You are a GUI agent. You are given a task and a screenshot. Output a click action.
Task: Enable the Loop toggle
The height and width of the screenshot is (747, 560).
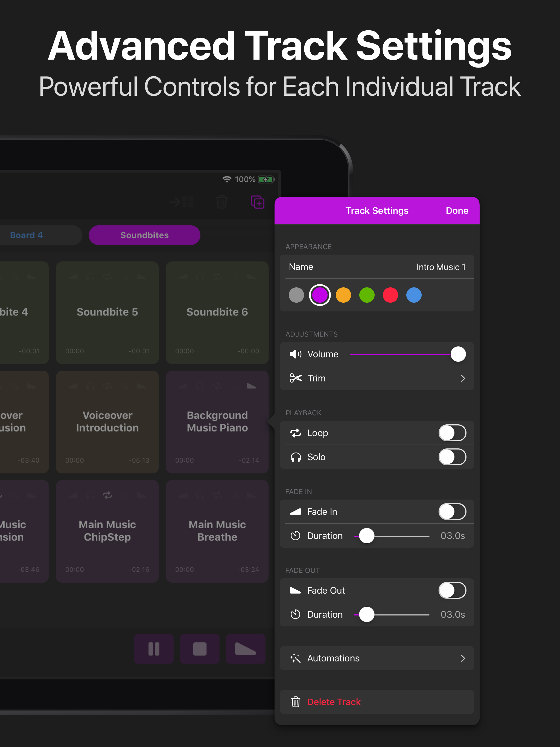pyautogui.click(x=452, y=433)
